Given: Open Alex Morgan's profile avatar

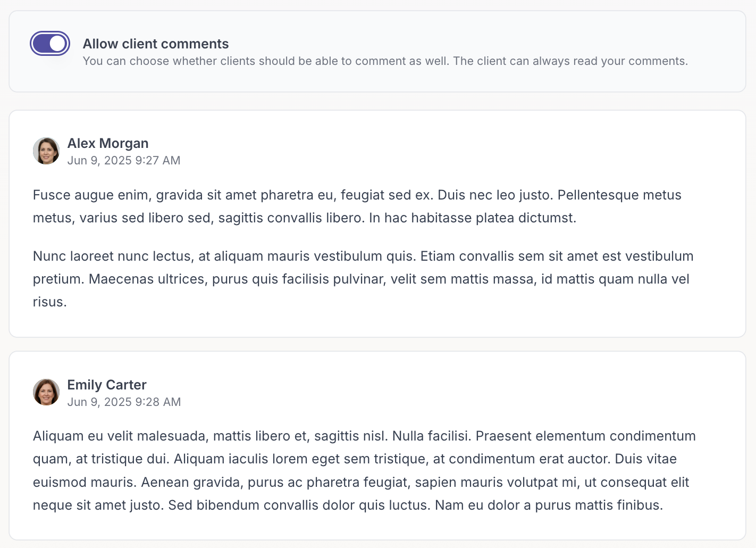Looking at the screenshot, I should [46, 151].
